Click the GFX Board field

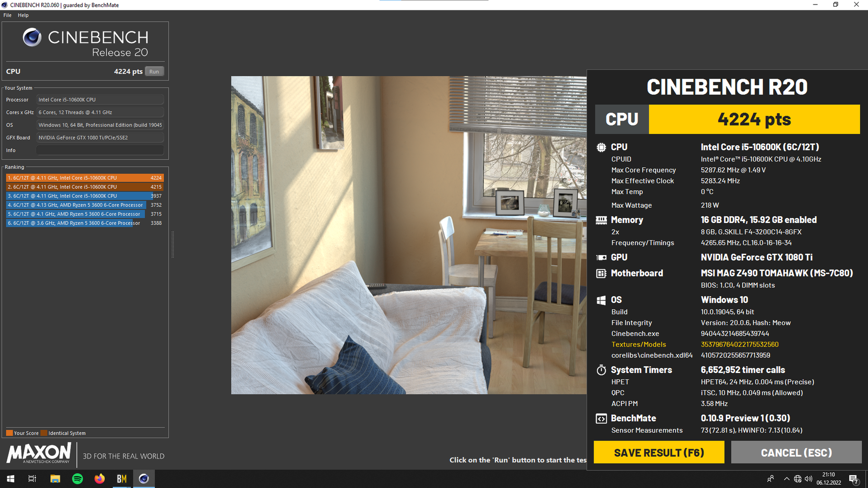click(100, 138)
